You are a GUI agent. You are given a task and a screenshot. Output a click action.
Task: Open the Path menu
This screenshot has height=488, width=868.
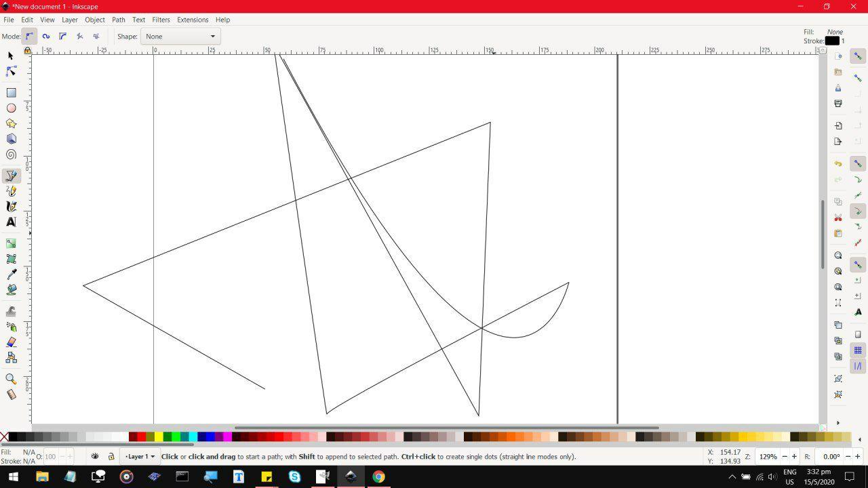pos(119,20)
